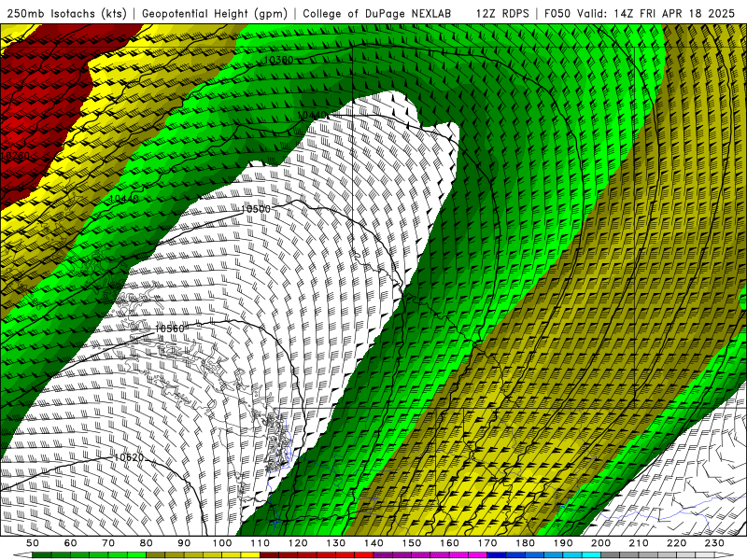747x560 pixels.
Task: Click the '250mb Isotachs (kts)' title text
Action: coord(66,13)
